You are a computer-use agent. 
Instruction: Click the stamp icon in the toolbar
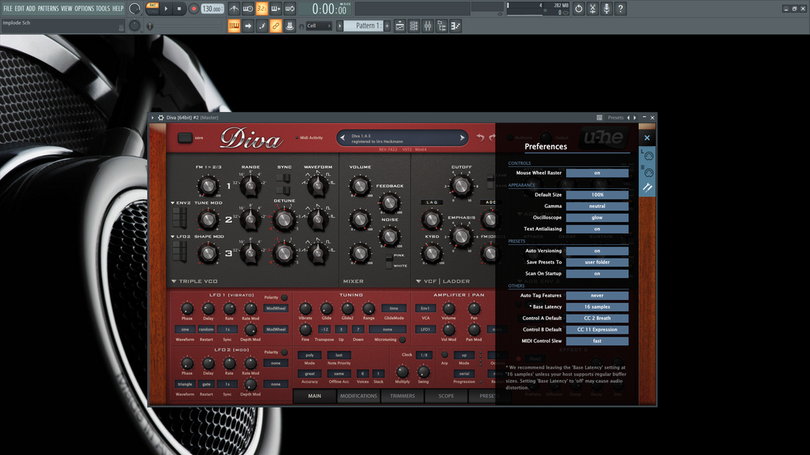click(290, 26)
